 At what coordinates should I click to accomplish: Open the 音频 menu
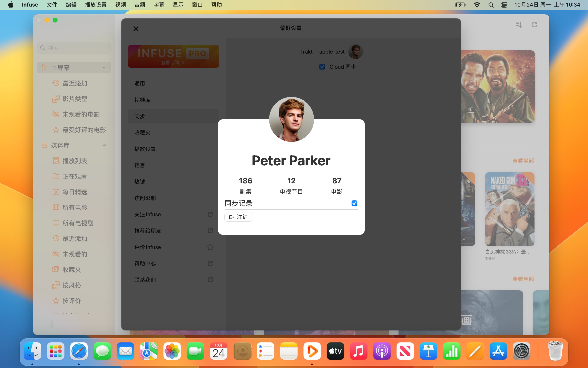pos(140,5)
